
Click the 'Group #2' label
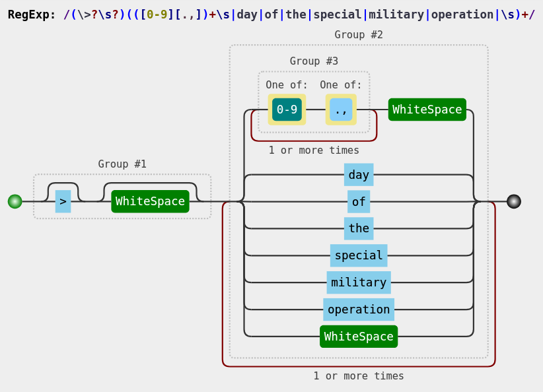[359, 34]
